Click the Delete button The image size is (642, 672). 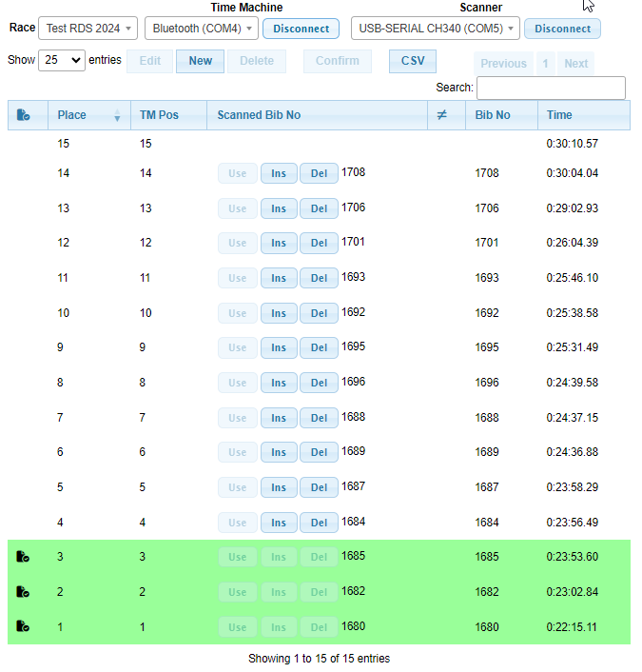(257, 61)
